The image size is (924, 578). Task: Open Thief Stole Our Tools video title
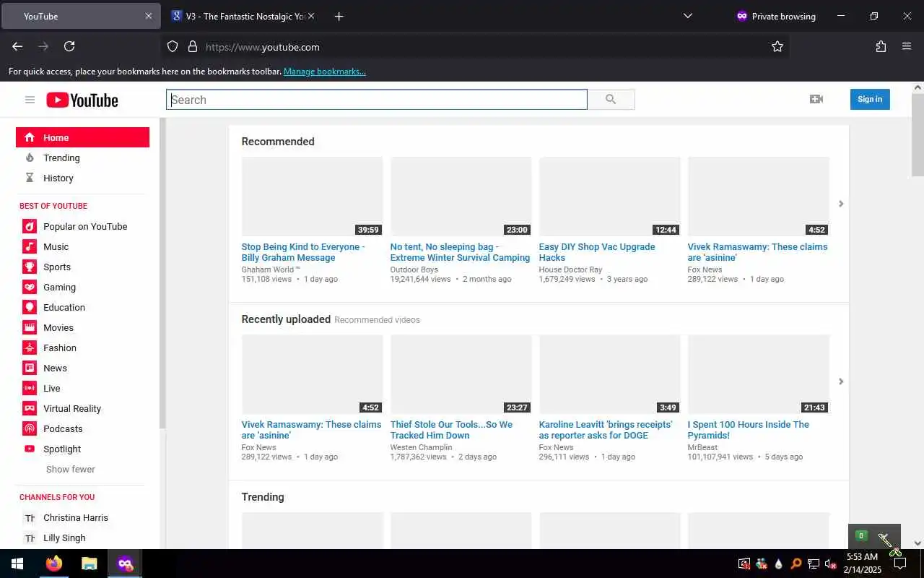click(451, 430)
